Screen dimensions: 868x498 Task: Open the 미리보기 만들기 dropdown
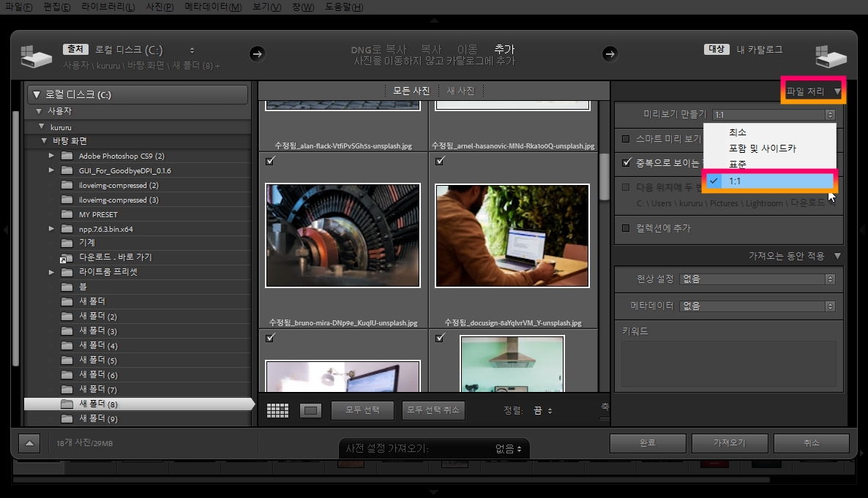[774, 115]
